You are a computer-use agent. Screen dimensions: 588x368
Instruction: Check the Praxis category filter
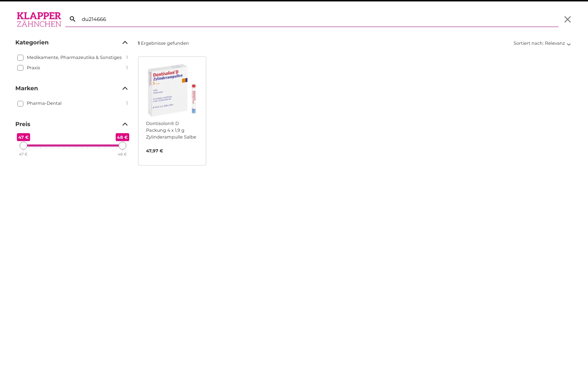[x=21, y=68]
